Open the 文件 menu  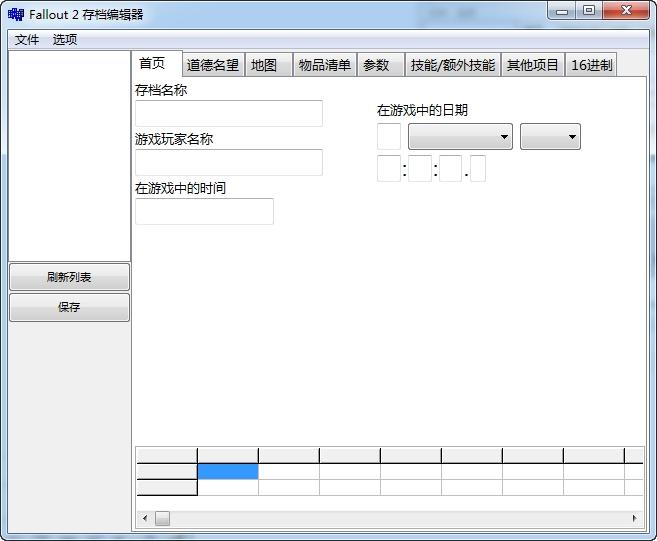[x=27, y=40]
